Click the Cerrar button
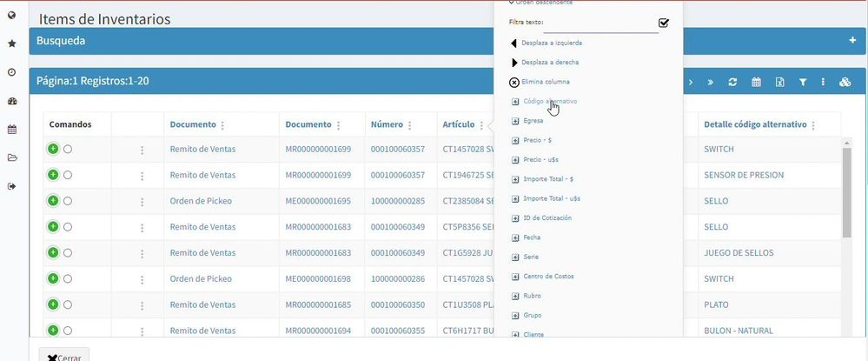 point(64,355)
